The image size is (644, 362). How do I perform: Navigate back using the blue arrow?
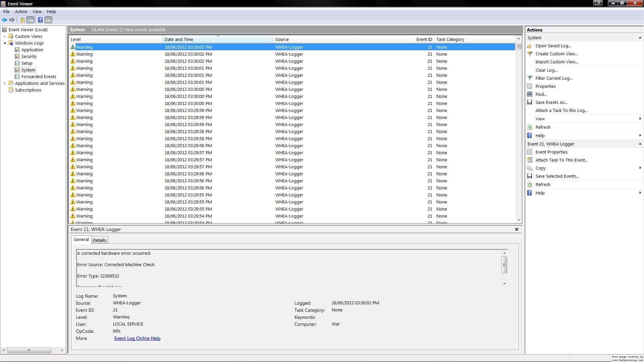4,20
